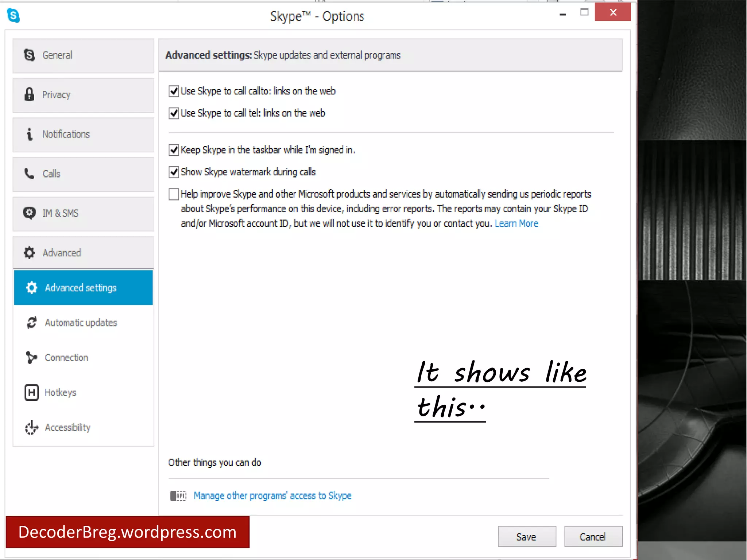Open the Hotkeys sub-item
This screenshot has height=560, width=747.
[84, 393]
